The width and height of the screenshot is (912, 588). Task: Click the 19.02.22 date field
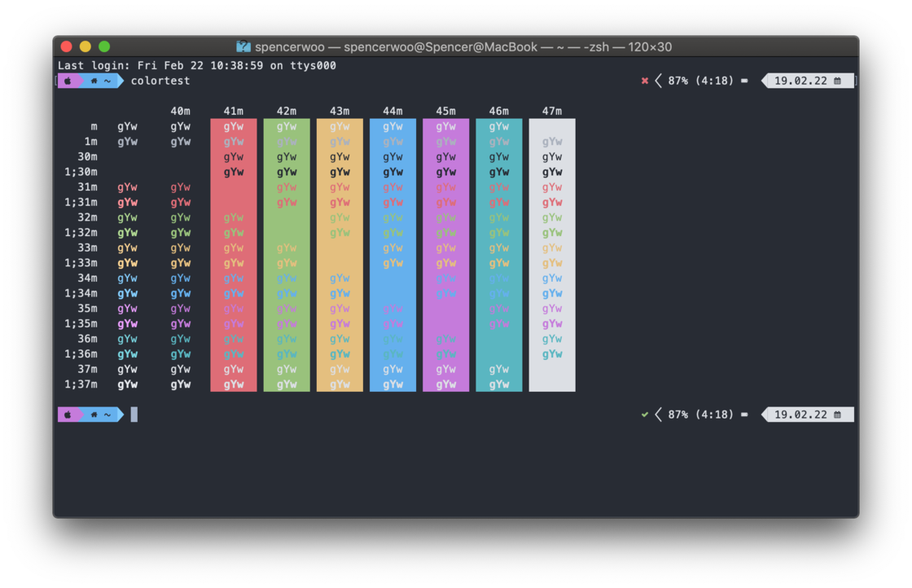click(x=802, y=81)
